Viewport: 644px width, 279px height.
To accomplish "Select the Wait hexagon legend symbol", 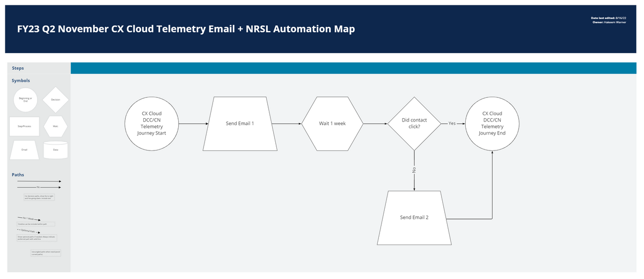I will pyautogui.click(x=55, y=126).
